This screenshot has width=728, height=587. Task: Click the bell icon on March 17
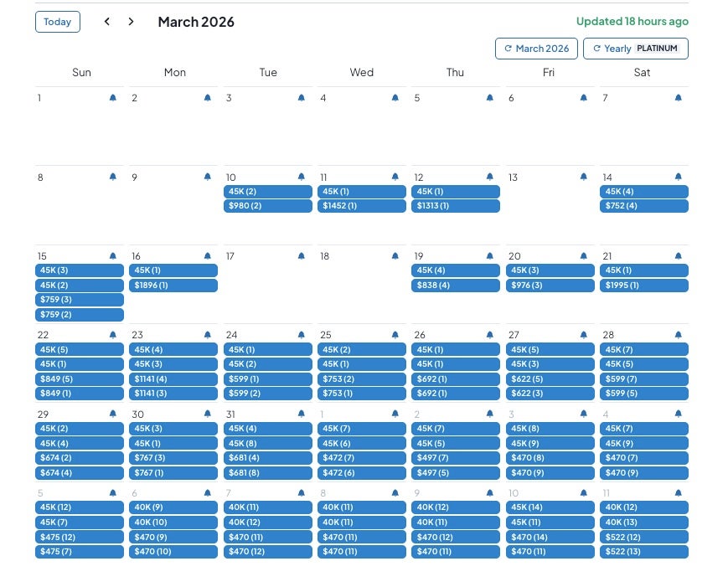[x=302, y=256]
